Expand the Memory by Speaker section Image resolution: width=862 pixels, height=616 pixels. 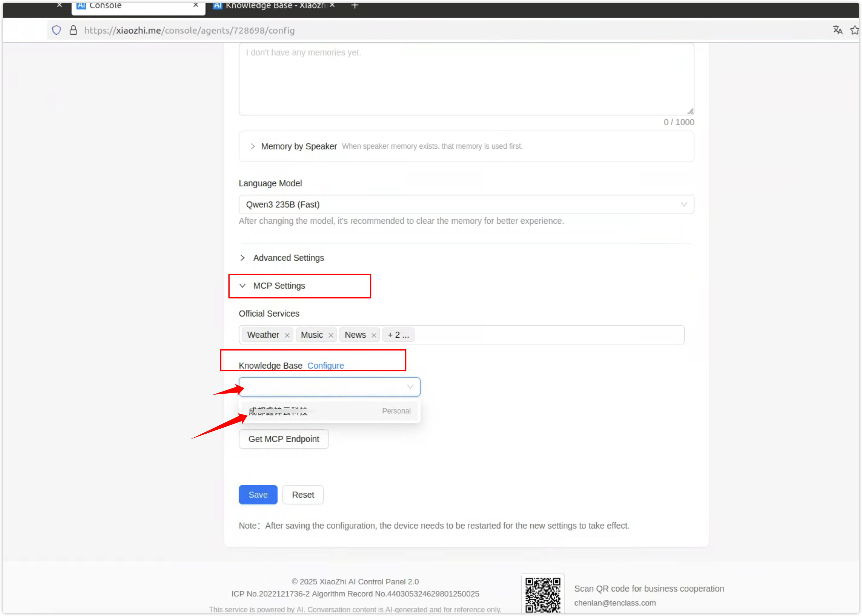click(x=466, y=146)
